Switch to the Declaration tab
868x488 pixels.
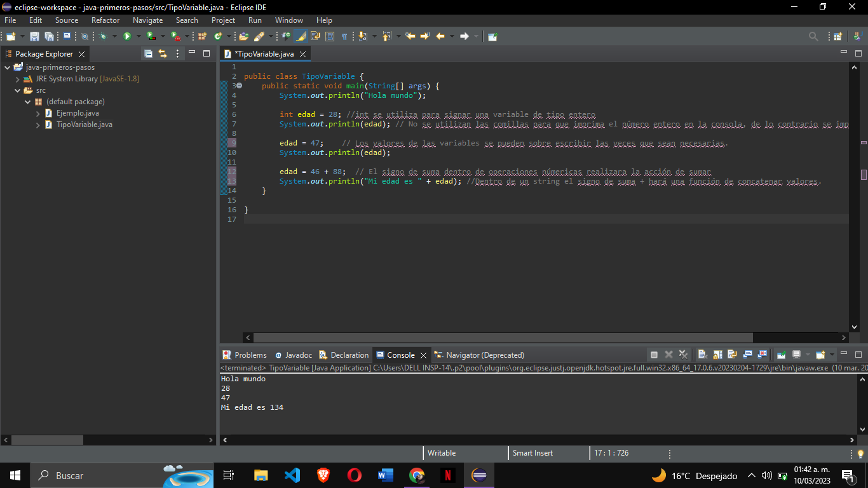[344, 355]
